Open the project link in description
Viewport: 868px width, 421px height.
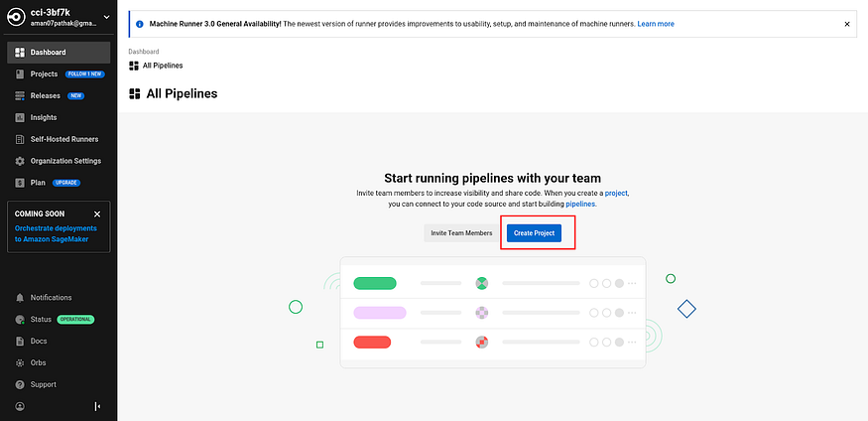pyautogui.click(x=616, y=194)
